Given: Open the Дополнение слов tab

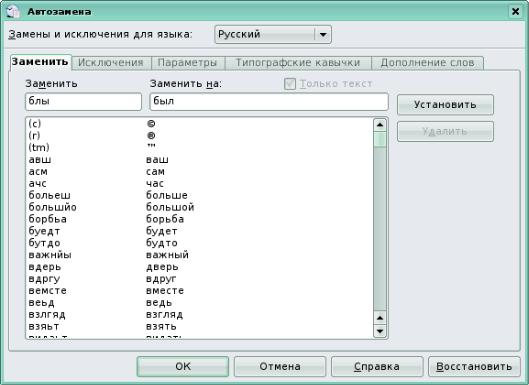Looking at the screenshot, I should coord(427,63).
